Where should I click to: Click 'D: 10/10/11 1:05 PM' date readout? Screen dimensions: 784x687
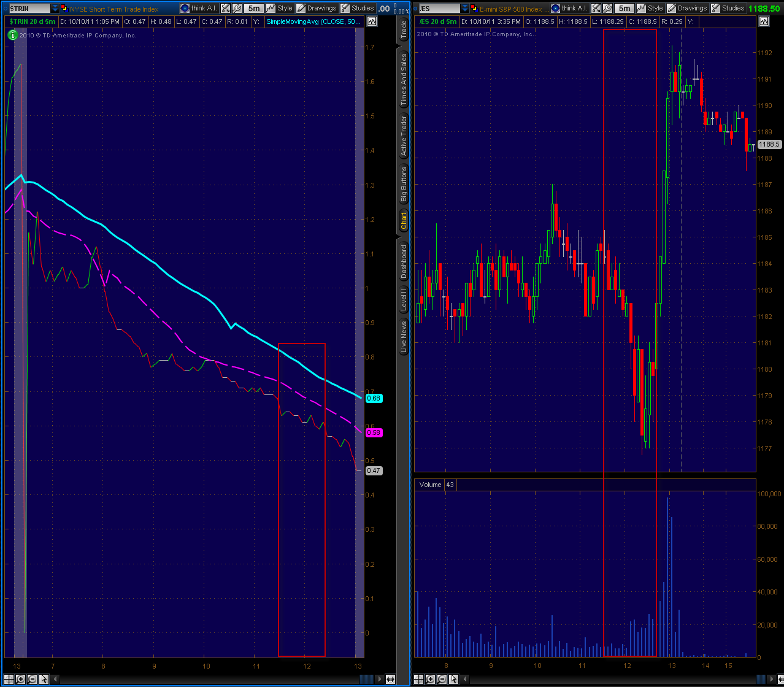click(90, 21)
